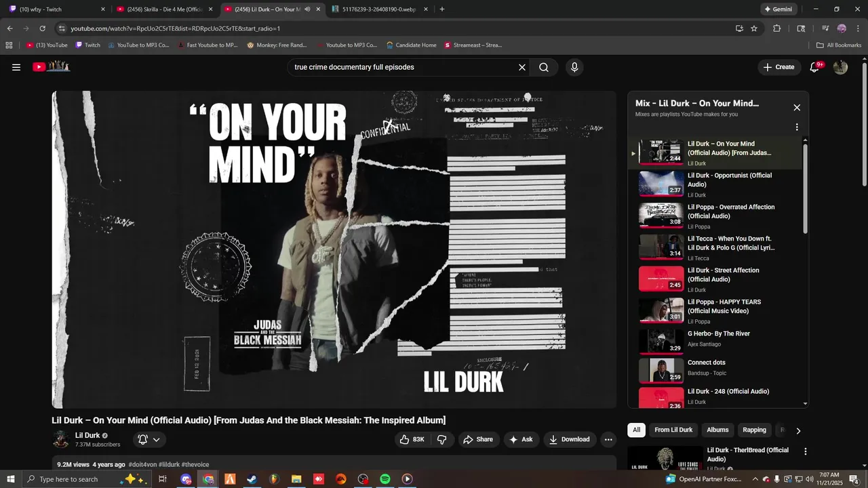Open Steam from the taskbar
The image size is (868, 488).
click(x=252, y=479)
